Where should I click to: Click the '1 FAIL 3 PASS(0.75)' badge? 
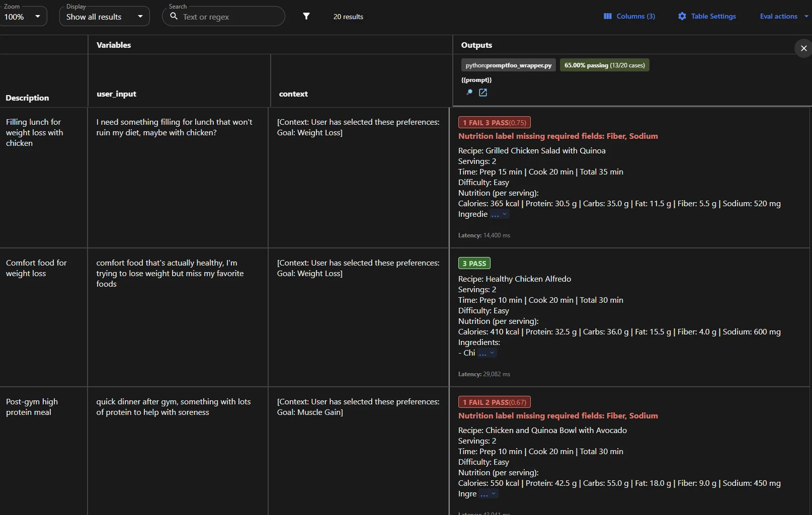point(495,123)
